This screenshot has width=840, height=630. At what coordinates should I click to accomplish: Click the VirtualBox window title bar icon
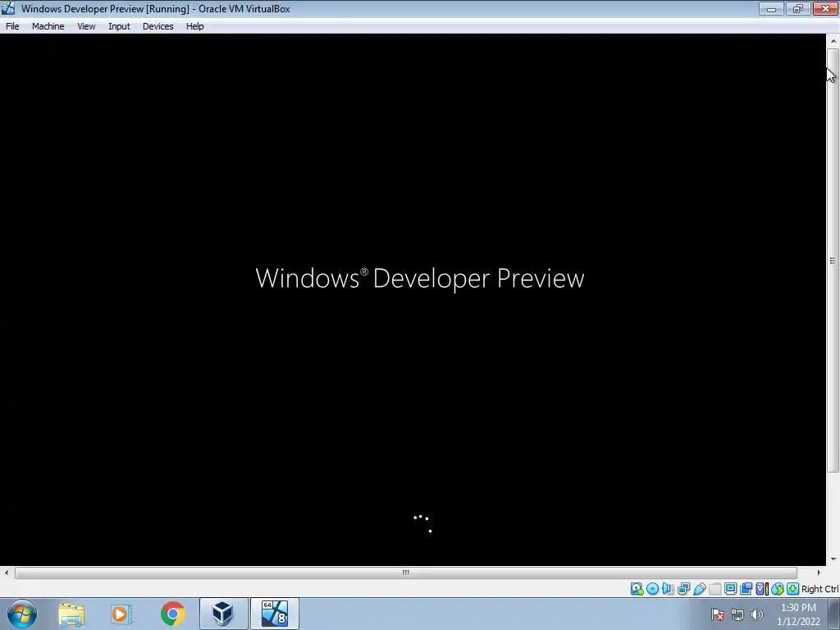coord(8,8)
